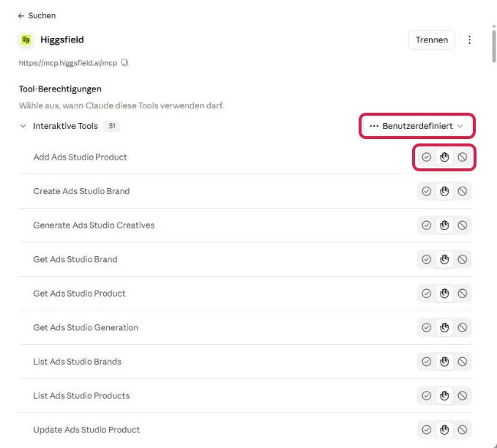Screen dimensions: 497x448
Task: Always allow List Ads Studio Products
Action: click(x=426, y=396)
